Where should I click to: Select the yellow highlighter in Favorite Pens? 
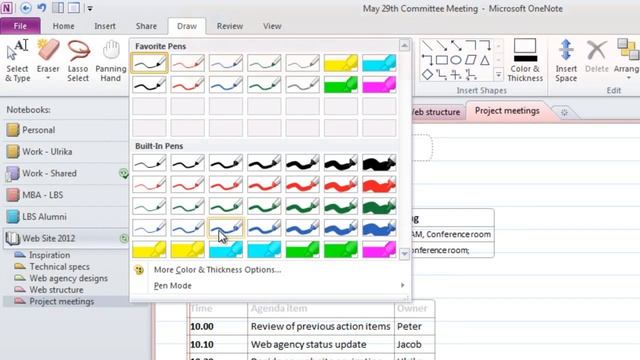341,63
